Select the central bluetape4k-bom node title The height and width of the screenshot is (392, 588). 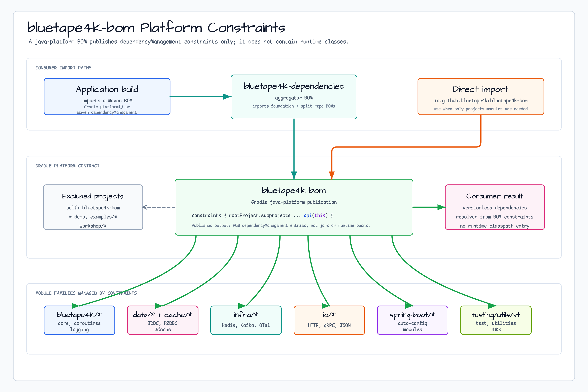click(x=294, y=191)
